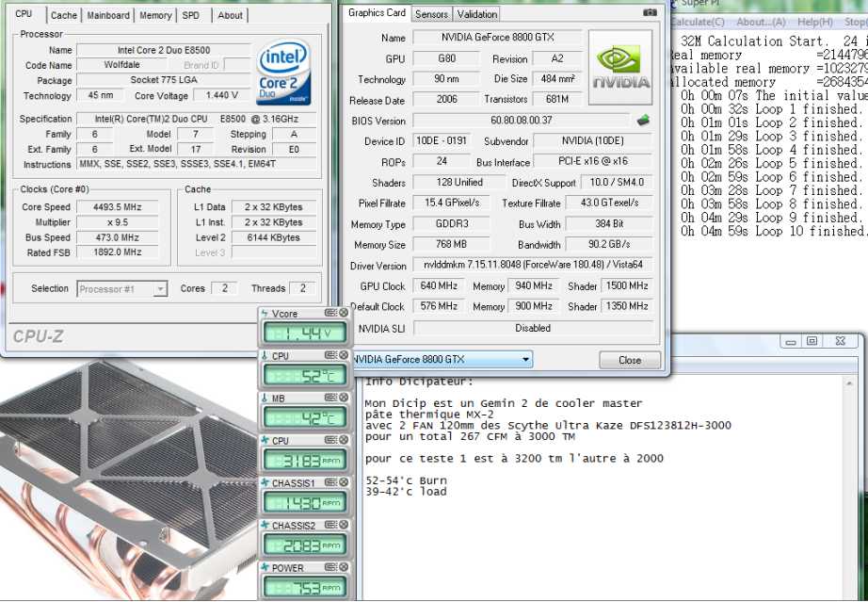Viewport: 868px width, 602px height.
Task: Open settings of CPU fan RPM gadget
Action: click(x=330, y=440)
